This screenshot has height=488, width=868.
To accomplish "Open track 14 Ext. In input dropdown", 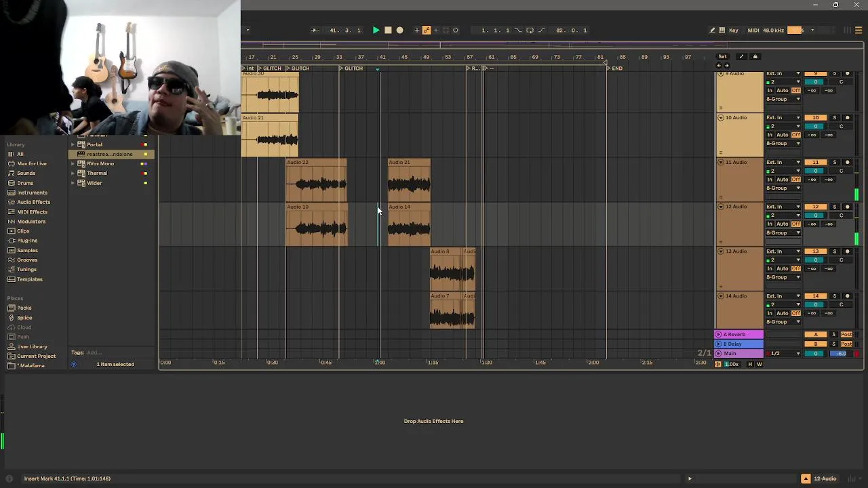I will pos(783,296).
